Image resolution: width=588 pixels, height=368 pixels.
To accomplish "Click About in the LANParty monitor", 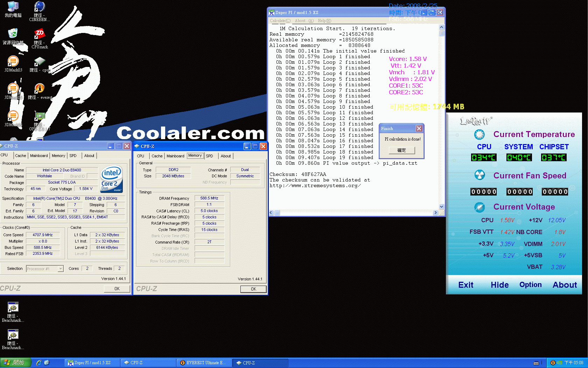I will tap(565, 285).
